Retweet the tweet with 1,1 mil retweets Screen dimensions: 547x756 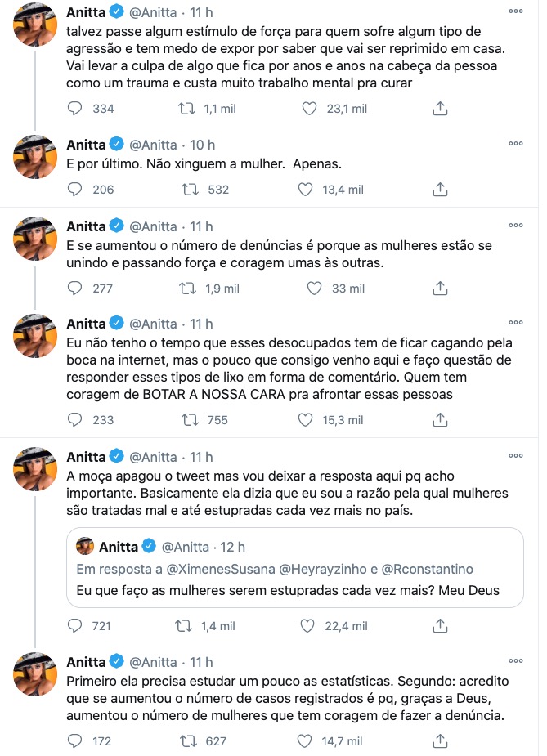tap(186, 109)
